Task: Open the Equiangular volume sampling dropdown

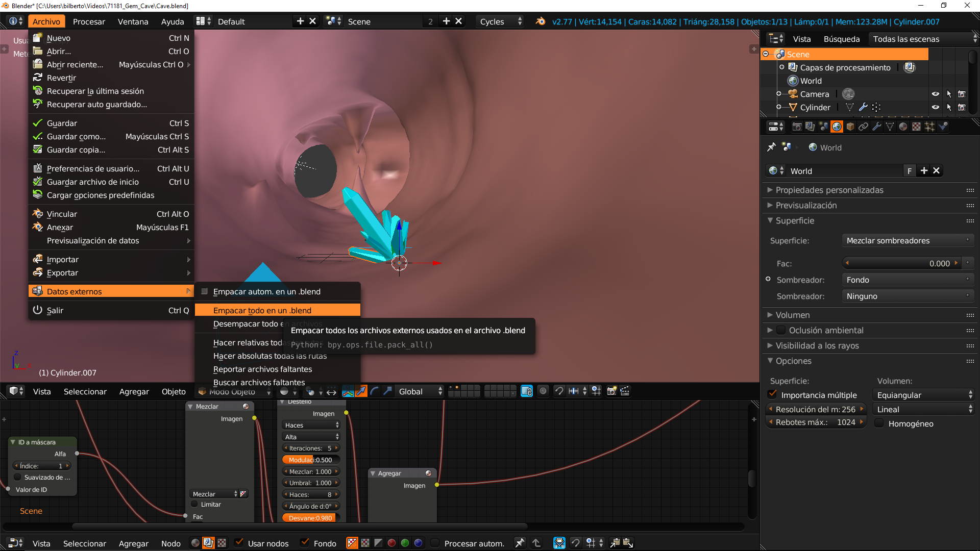Action: [x=924, y=395]
